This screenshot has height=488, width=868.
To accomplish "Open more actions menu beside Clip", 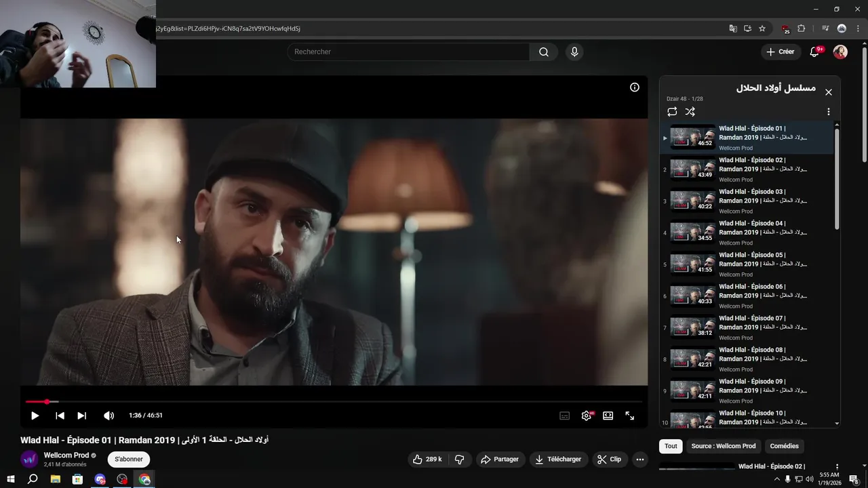I will coord(639,459).
